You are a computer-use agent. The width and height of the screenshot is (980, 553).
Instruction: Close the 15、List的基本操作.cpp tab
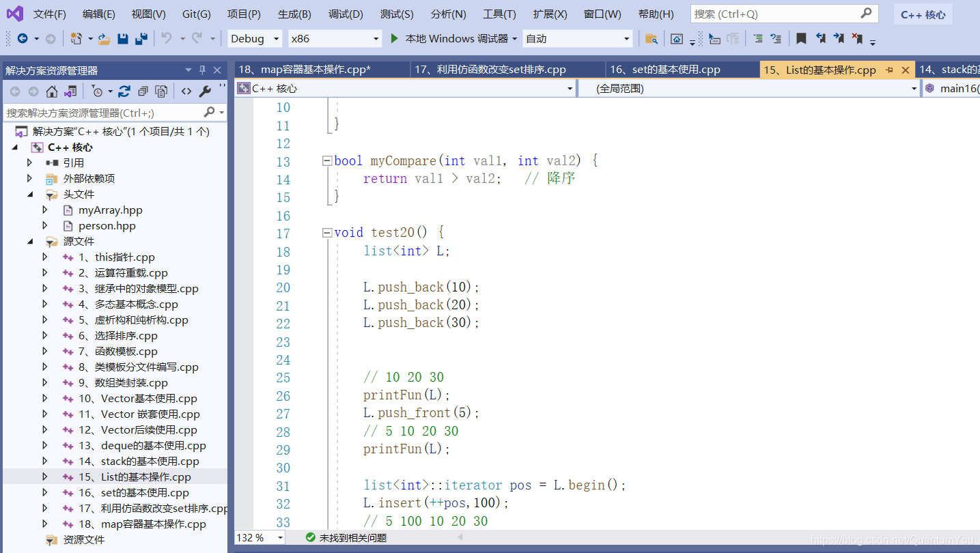point(906,70)
